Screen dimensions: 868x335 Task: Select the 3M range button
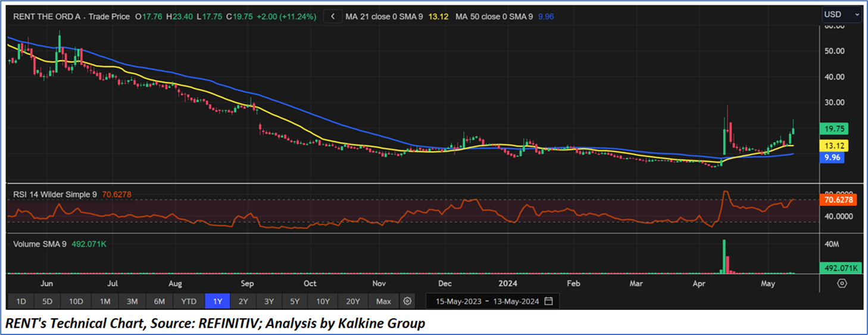pos(132,301)
